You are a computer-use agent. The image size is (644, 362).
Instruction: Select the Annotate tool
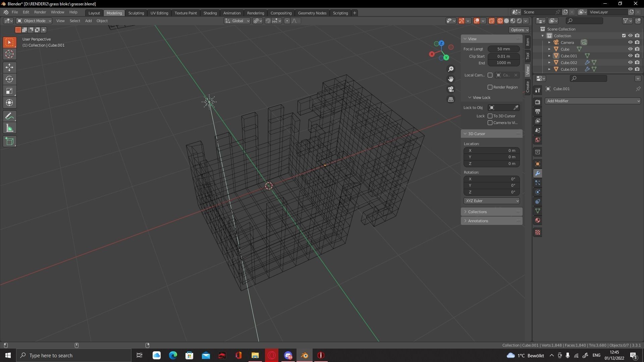9,116
